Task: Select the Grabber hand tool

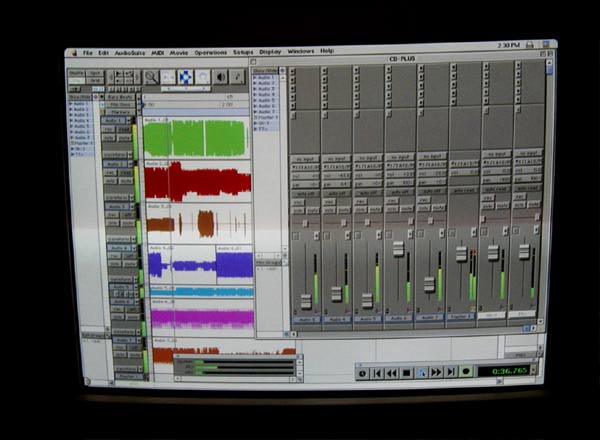Action: 203,77
